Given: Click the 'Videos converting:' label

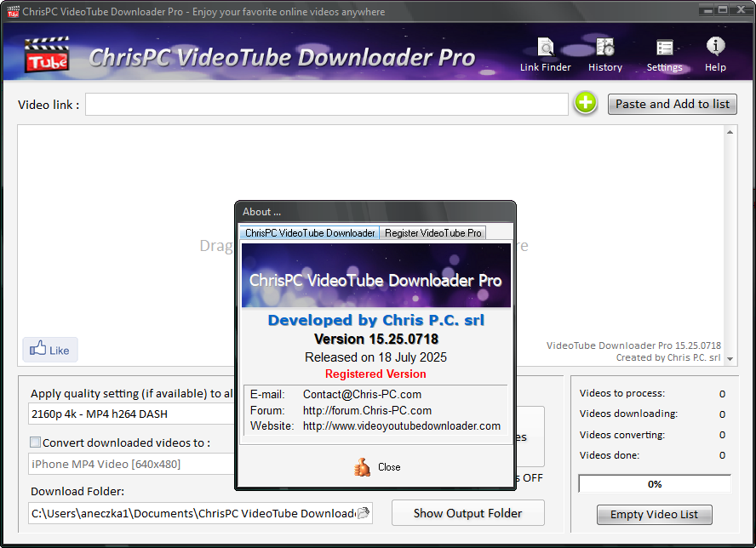Looking at the screenshot, I should pos(622,435).
